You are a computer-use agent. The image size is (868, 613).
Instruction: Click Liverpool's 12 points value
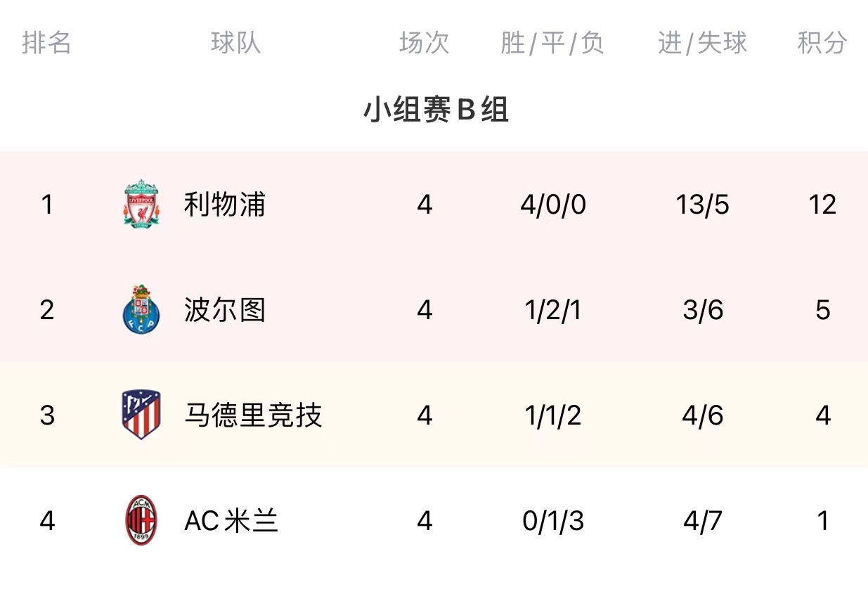click(x=822, y=205)
